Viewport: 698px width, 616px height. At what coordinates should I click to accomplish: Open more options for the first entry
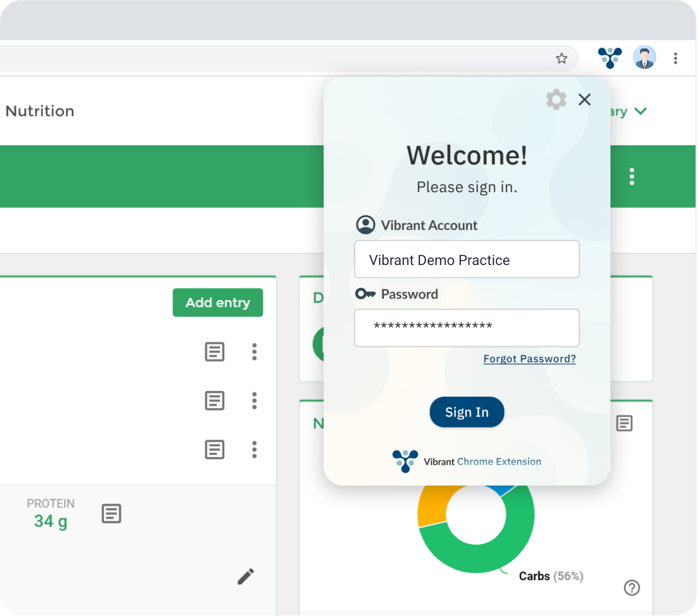point(255,352)
